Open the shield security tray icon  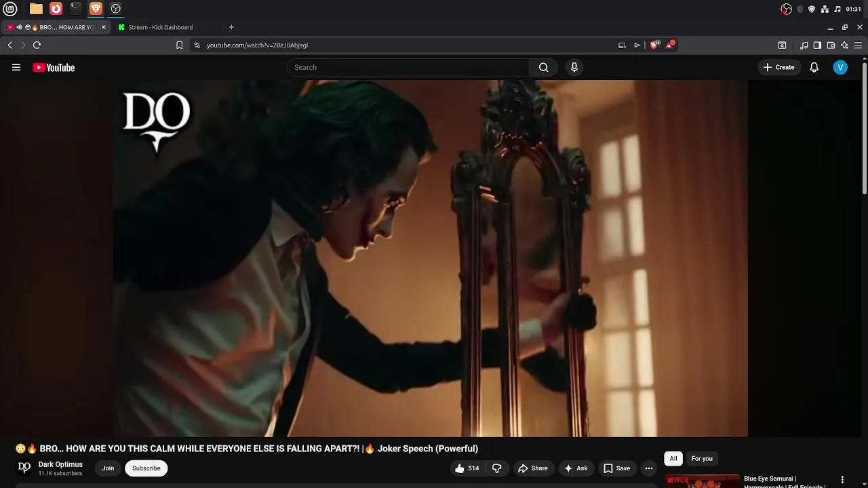click(x=812, y=9)
